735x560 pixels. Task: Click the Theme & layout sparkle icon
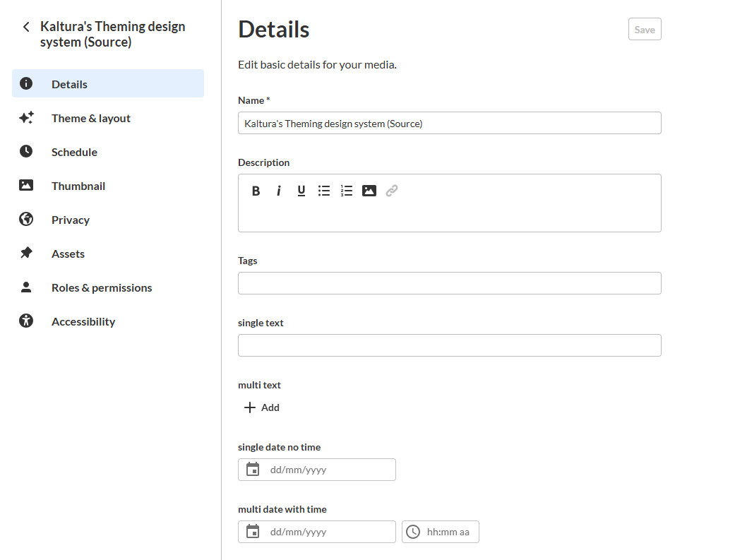point(26,118)
